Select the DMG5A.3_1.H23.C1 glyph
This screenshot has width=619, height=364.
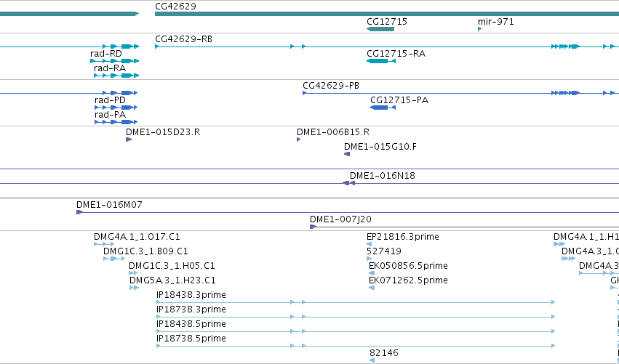coord(135,288)
